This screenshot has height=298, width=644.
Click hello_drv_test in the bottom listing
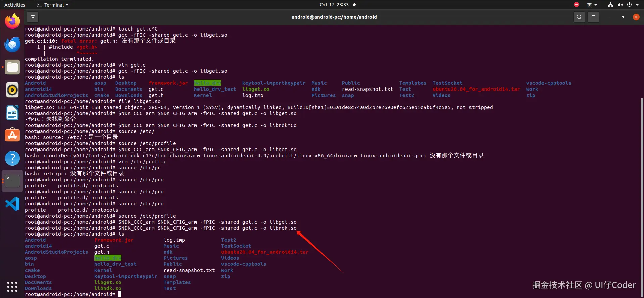pyautogui.click(x=115, y=264)
